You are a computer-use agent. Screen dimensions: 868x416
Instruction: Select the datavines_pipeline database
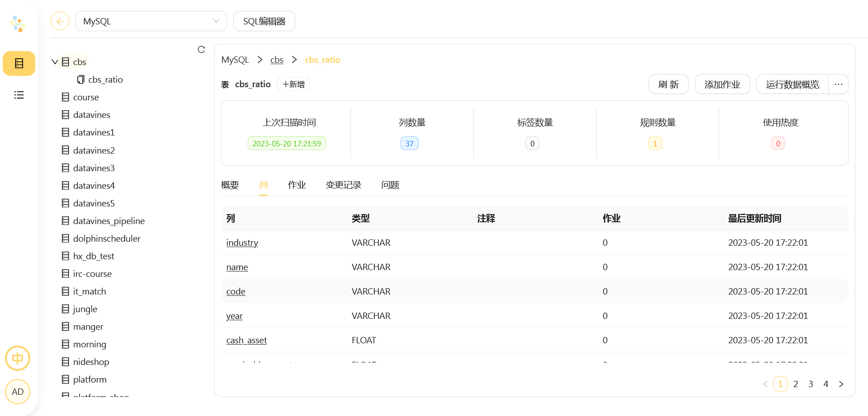(109, 221)
